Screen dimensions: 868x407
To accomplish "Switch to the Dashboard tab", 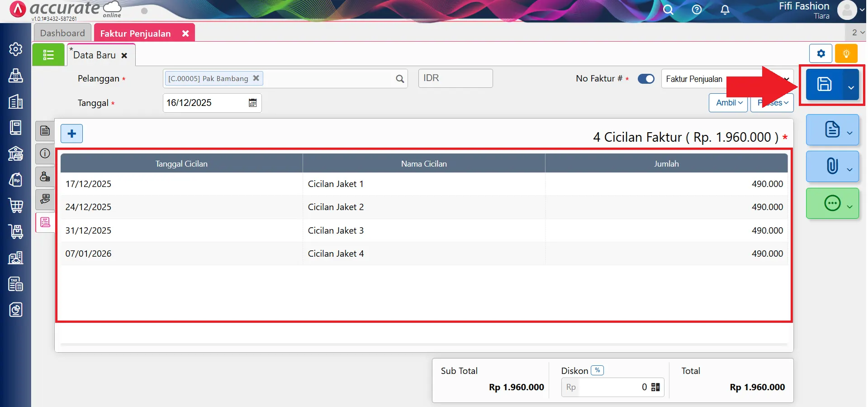I will 62,33.
